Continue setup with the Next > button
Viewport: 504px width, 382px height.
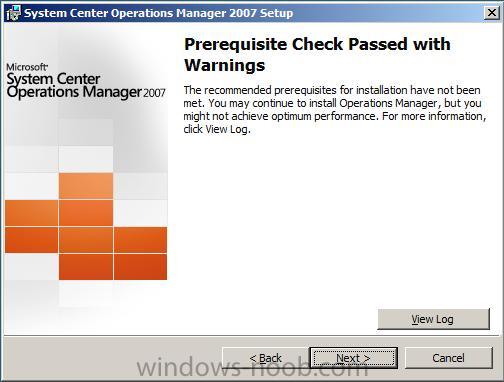point(353,358)
